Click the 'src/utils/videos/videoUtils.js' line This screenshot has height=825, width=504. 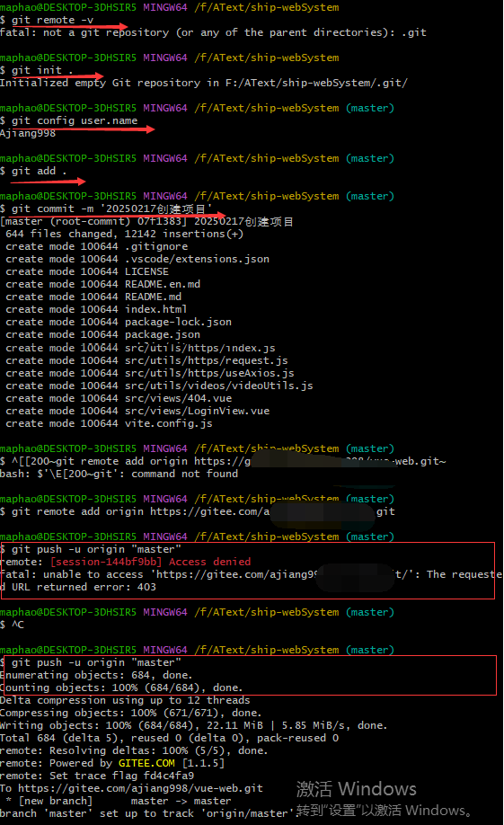click(159, 386)
